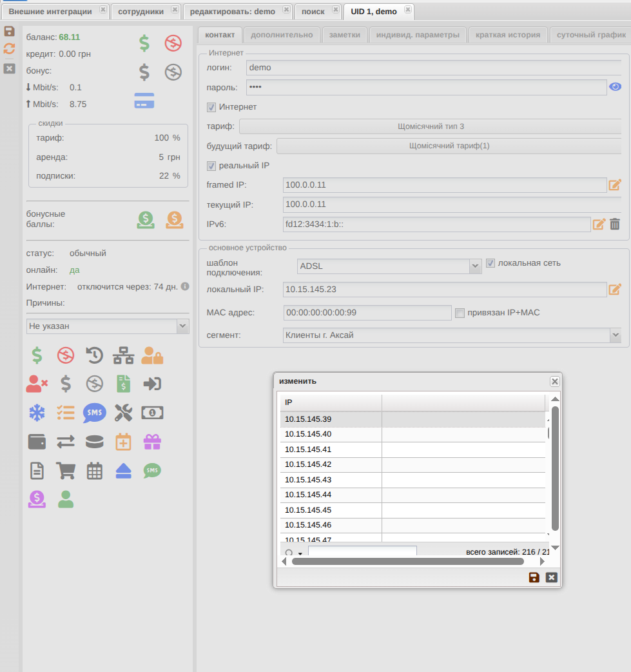
Task: Click the blue snowflake freeze icon
Action: pos(37,413)
